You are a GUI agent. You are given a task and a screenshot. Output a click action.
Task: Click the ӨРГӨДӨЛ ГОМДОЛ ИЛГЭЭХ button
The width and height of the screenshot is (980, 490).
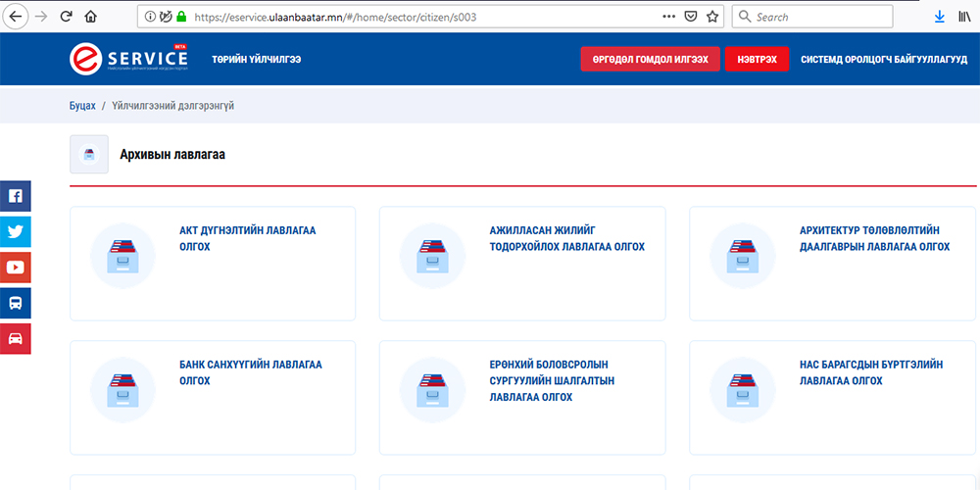coord(650,60)
